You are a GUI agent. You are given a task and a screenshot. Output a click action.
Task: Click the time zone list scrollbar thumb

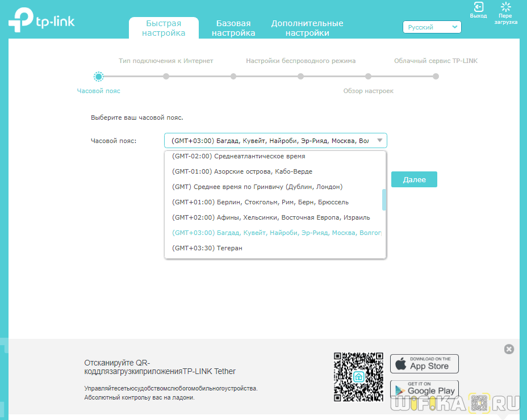384,199
